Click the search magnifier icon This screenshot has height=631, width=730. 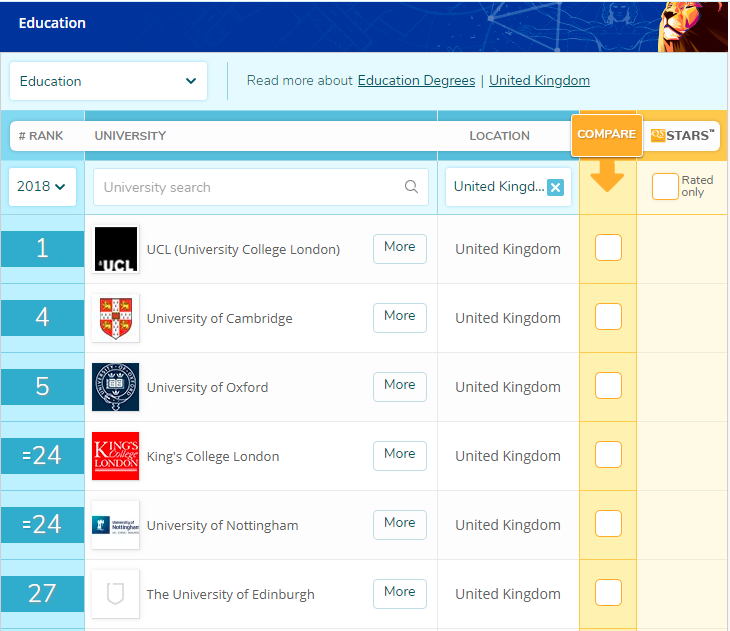coord(411,187)
